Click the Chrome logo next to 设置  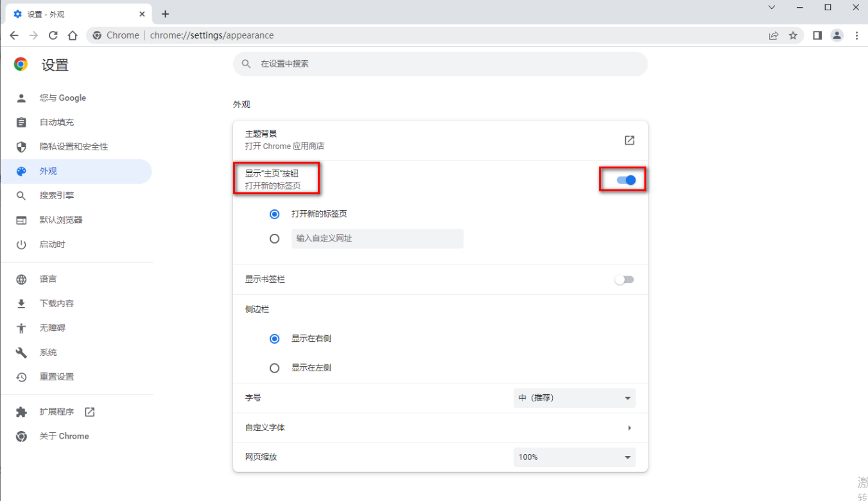(x=21, y=64)
